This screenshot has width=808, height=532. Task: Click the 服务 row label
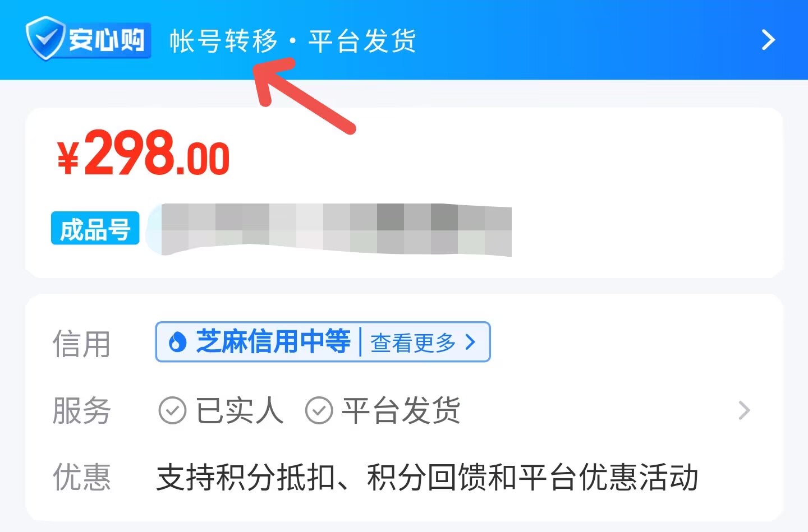click(82, 410)
